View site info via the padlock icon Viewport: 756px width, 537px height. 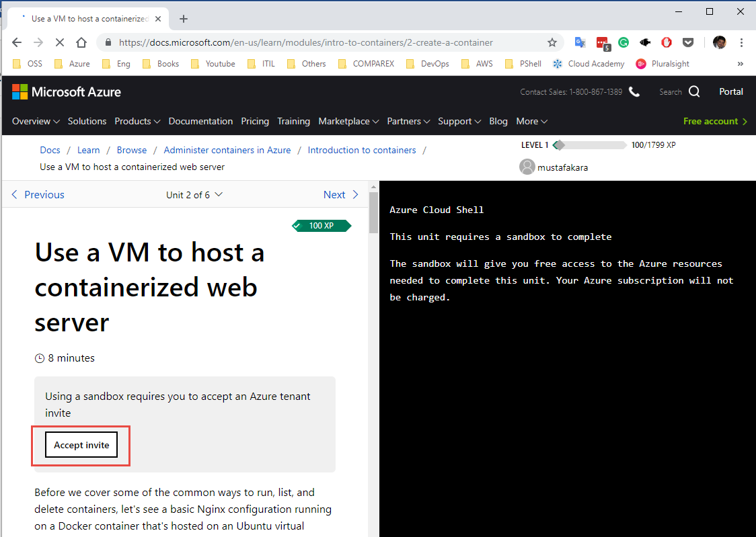(x=108, y=42)
